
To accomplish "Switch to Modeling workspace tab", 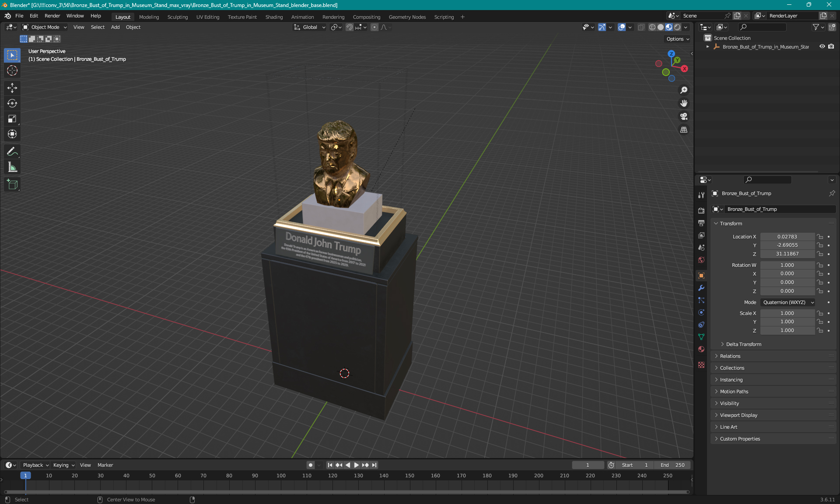I will point(149,17).
